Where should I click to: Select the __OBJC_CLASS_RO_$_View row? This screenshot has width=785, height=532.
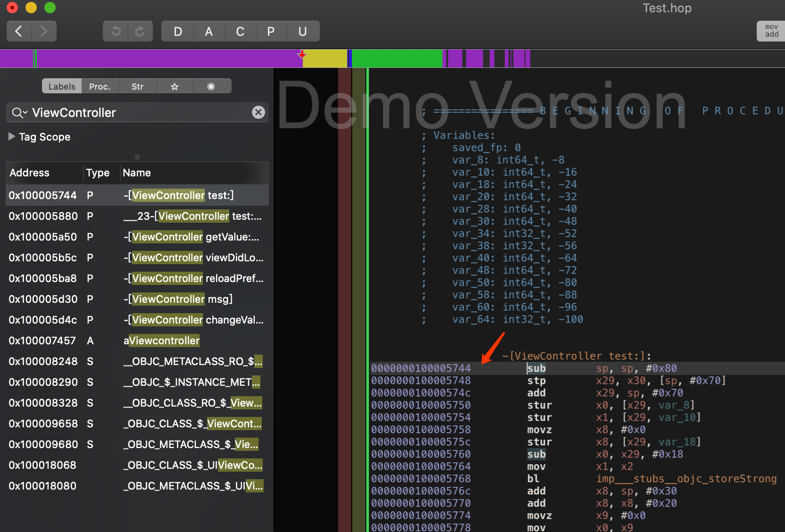[137, 403]
